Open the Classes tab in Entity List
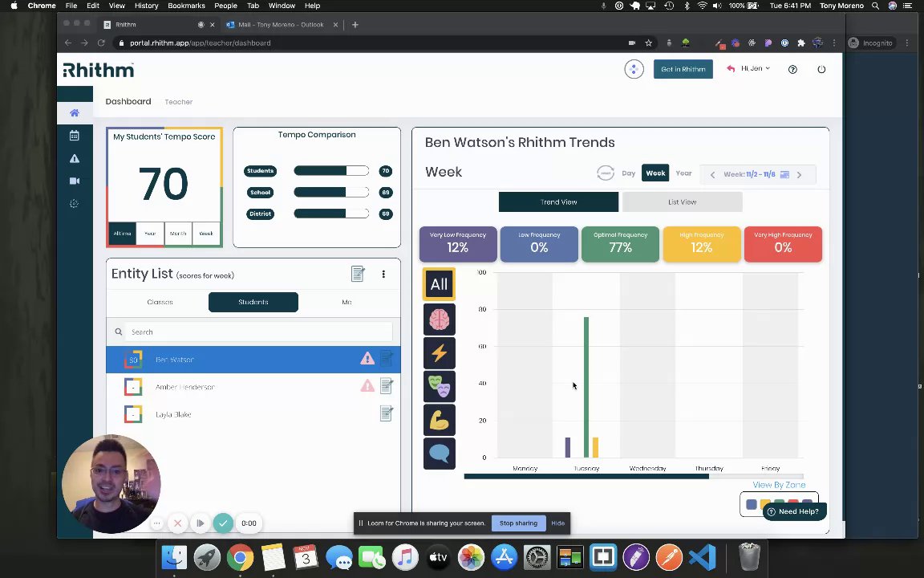The width and height of the screenshot is (924, 578). pos(160,302)
